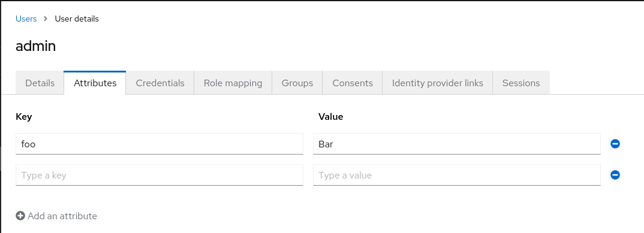
Task: Open the Role mapping tab
Action: [233, 83]
